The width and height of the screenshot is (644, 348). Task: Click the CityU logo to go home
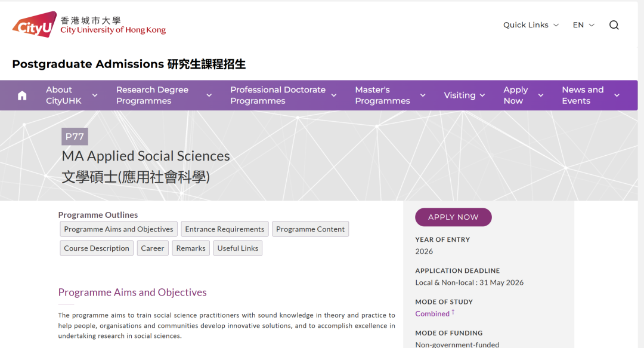34,24
